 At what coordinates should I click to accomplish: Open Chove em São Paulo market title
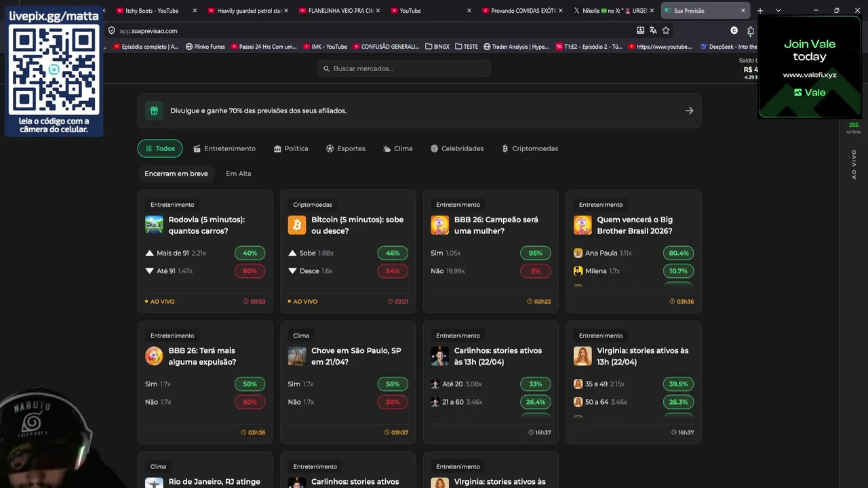(356, 356)
